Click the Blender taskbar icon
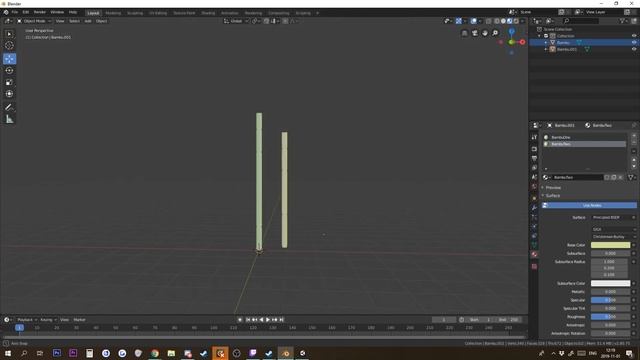Image resolution: width=640 pixels, height=360 pixels. tap(285, 353)
